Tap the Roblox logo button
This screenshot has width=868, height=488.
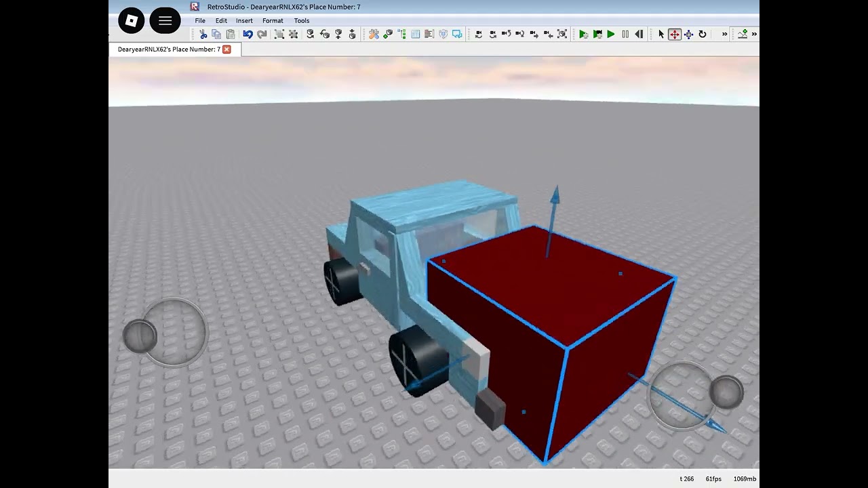[x=132, y=21]
